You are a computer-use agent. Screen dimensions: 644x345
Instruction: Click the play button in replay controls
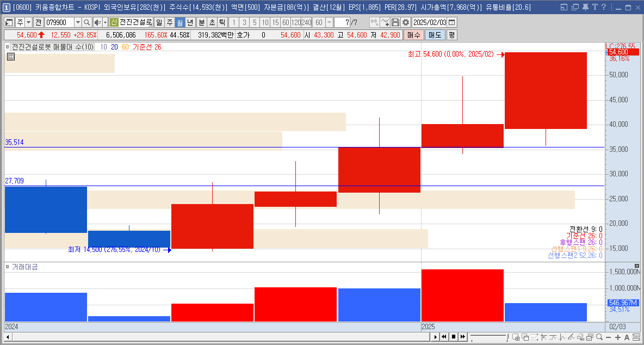click(x=435, y=337)
